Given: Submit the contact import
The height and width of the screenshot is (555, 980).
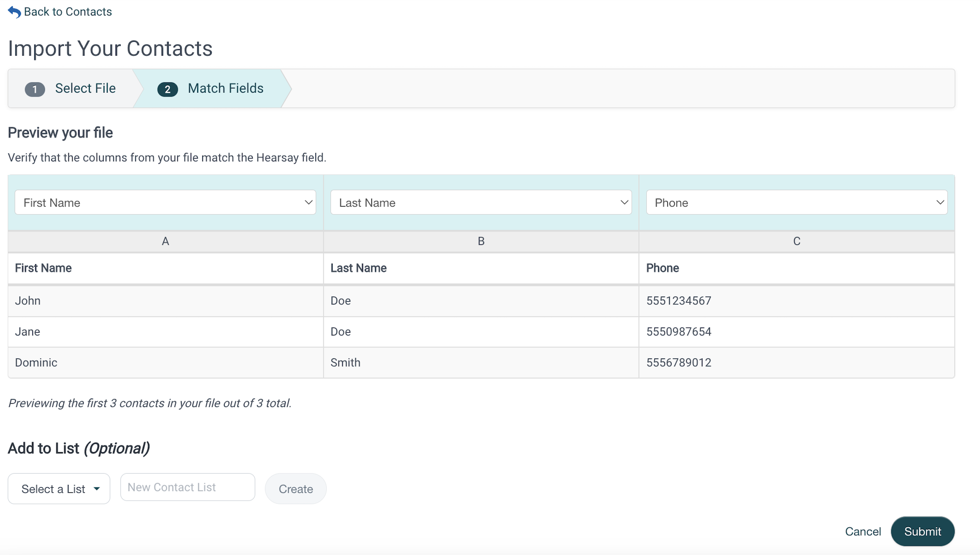Looking at the screenshot, I should pos(922,531).
